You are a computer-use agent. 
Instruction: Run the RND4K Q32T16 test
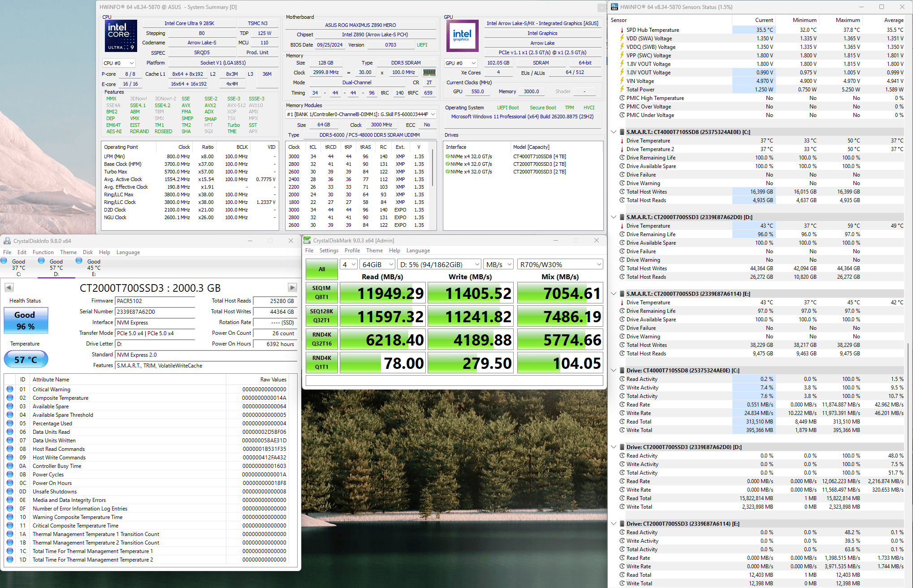[322, 339]
